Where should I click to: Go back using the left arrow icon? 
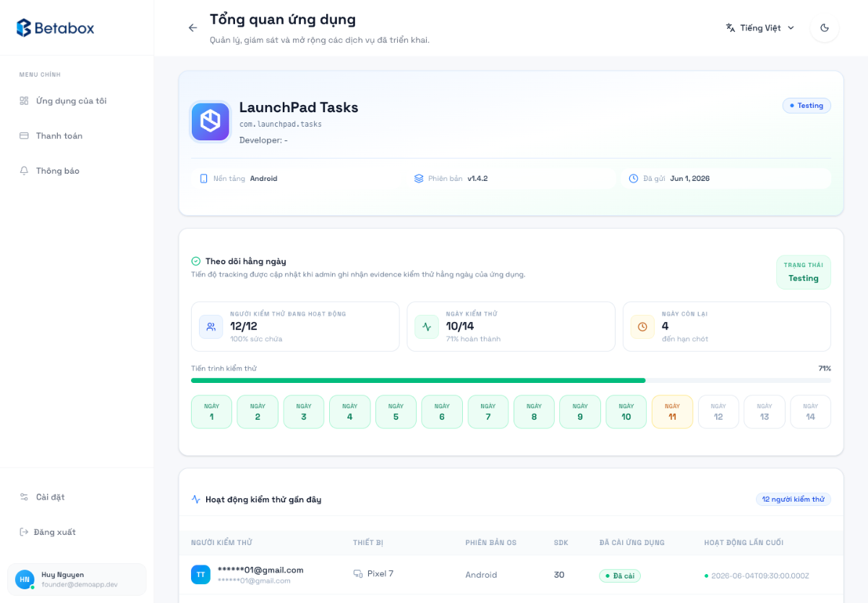[192, 28]
